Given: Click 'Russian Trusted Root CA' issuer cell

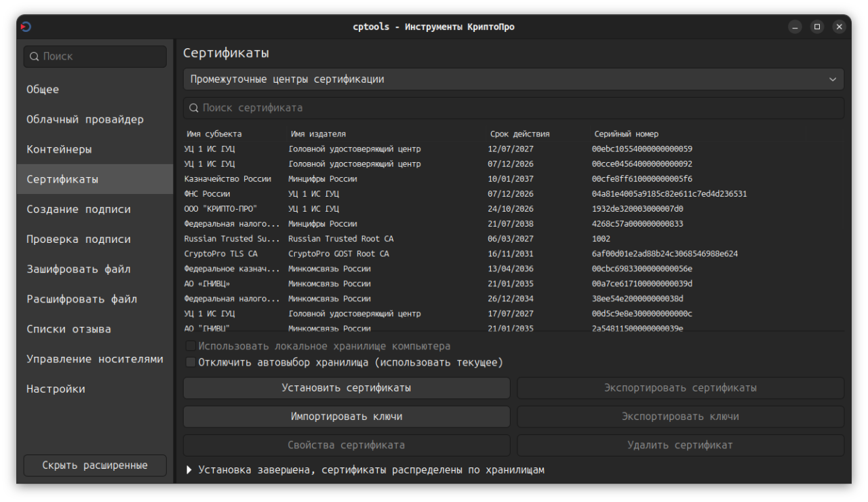Looking at the screenshot, I should click(x=340, y=239).
